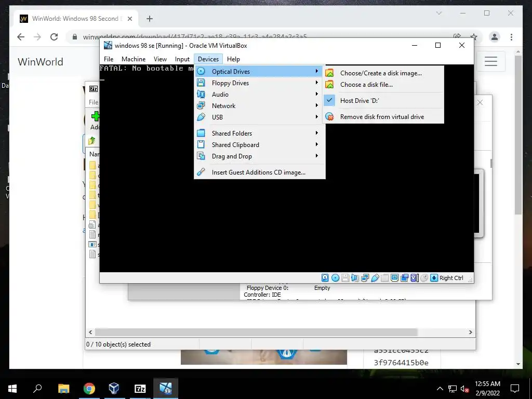532x399 pixels.
Task: Open the USB submenu entry
Action: click(260, 117)
